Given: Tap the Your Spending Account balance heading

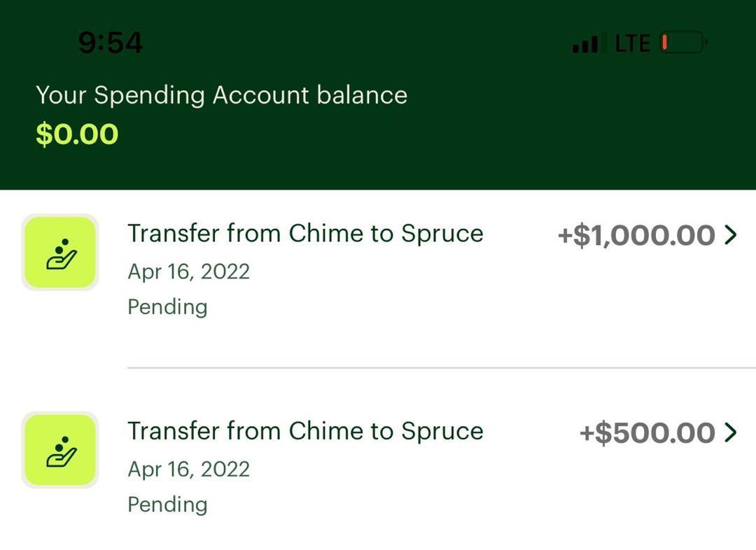Looking at the screenshot, I should 221,94.
